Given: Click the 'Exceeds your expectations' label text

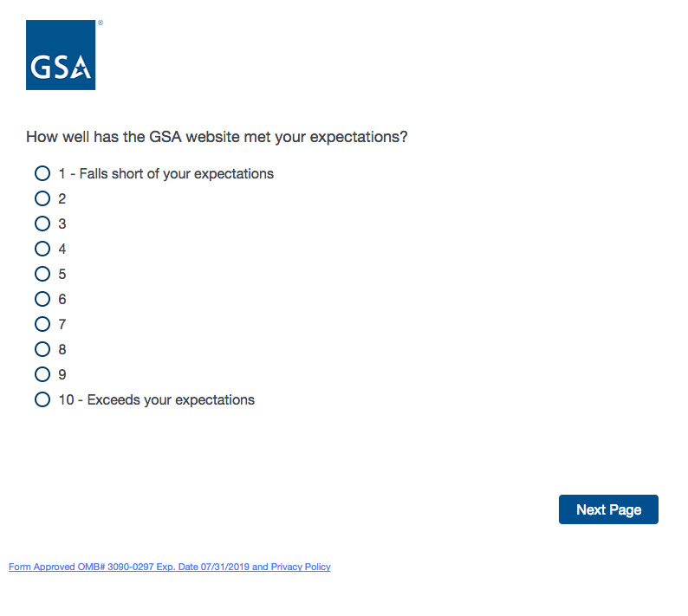Looking at the screenshot, I should coord(171,399).
